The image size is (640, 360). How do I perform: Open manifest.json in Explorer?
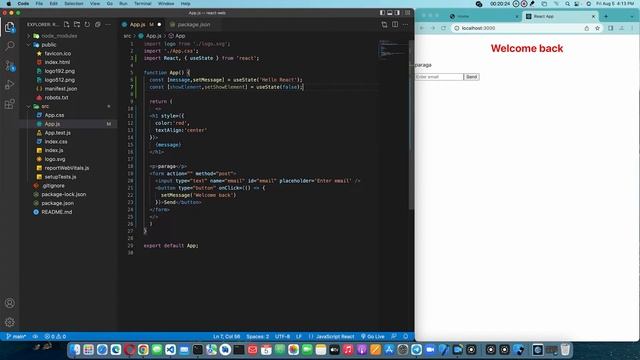[x=61, y=89]
